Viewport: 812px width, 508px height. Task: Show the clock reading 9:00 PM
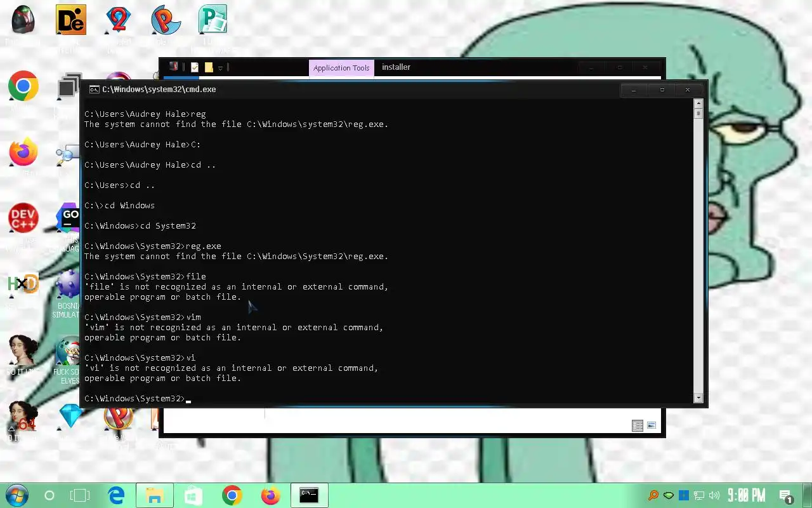pos(746,495)
